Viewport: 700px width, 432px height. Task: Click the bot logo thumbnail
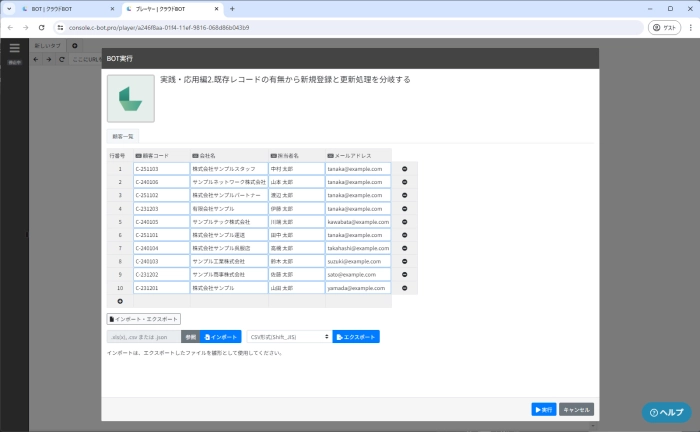pyautogui.click(x=130, y=97)
